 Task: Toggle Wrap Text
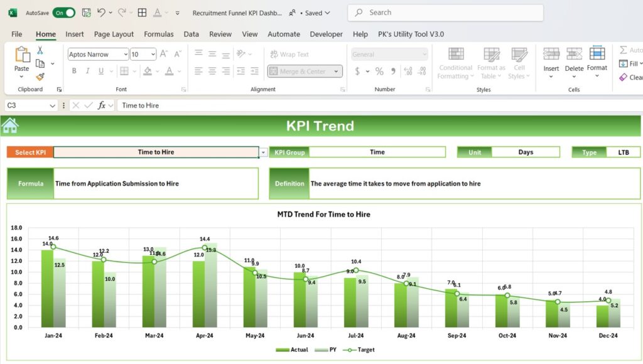point(289,54)
